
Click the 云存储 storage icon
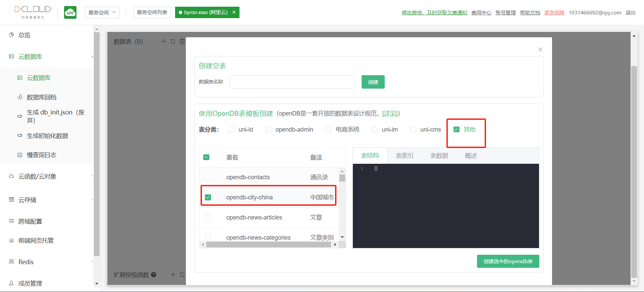pos(11,200)
